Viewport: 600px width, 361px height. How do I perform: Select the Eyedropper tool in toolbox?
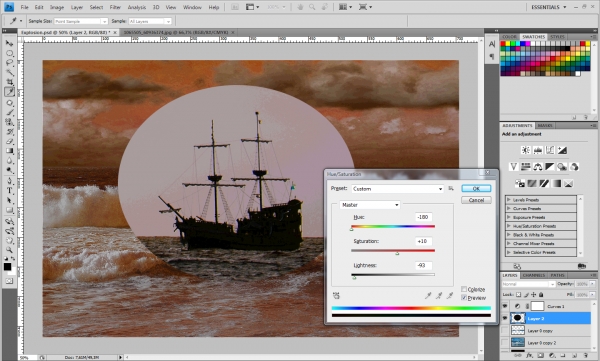click(x=9, y=91)
